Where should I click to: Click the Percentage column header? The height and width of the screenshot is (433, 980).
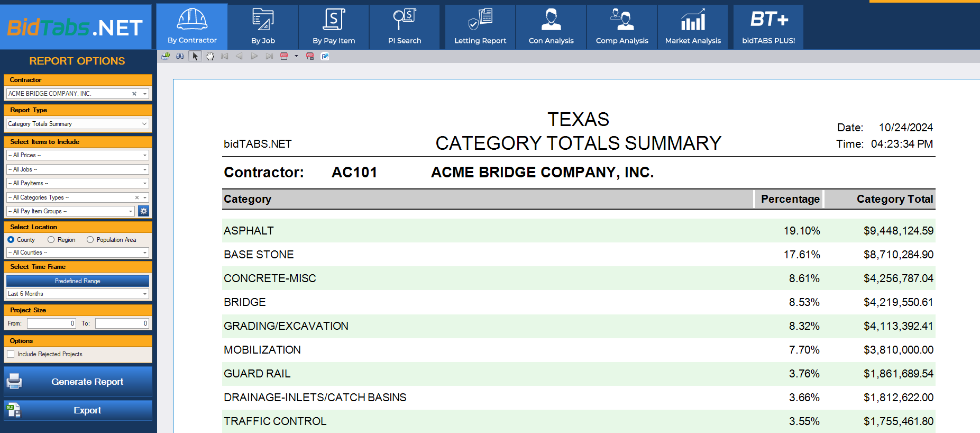790,199
